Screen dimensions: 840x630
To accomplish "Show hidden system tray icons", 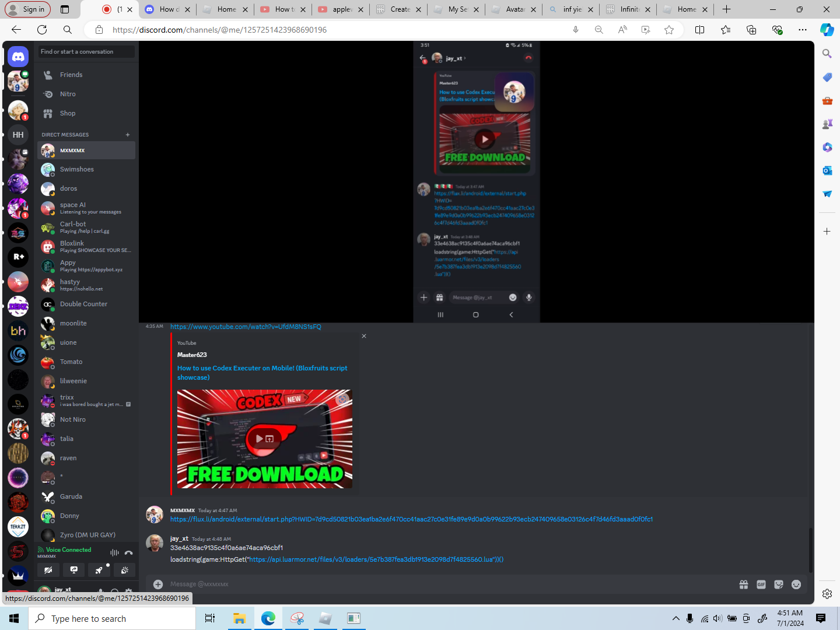I will pyautogui.click(x=675, y=618).
